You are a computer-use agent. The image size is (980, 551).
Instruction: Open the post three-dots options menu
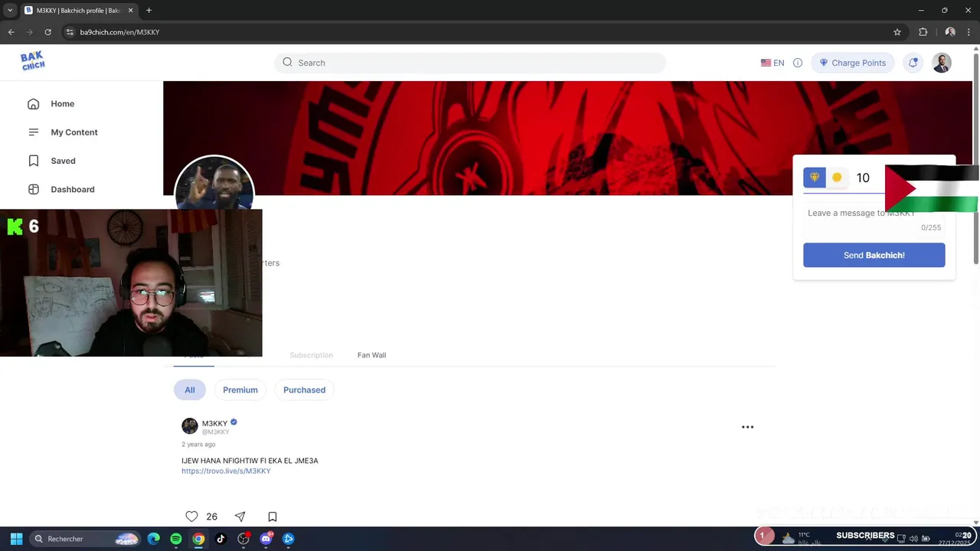pos(747,427)
